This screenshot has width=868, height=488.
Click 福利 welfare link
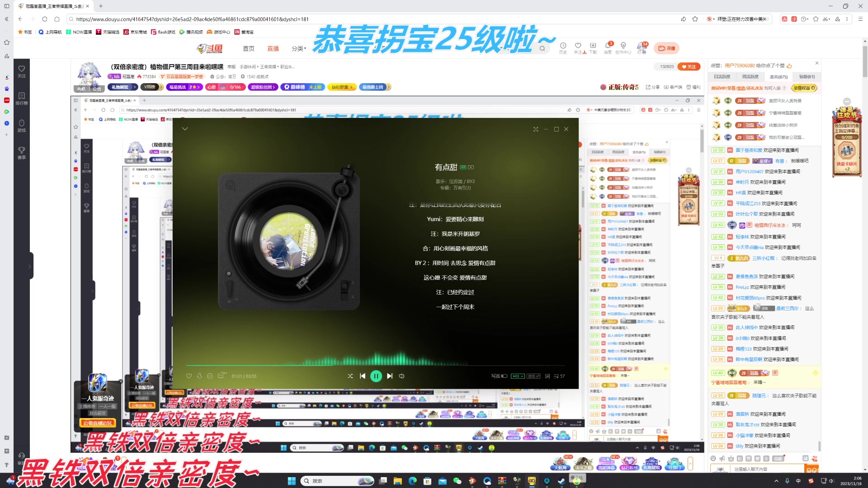pos(693,87)
